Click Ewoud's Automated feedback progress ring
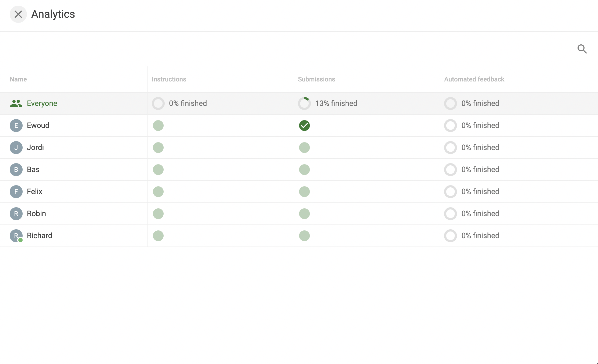 (x=451, y=126)
